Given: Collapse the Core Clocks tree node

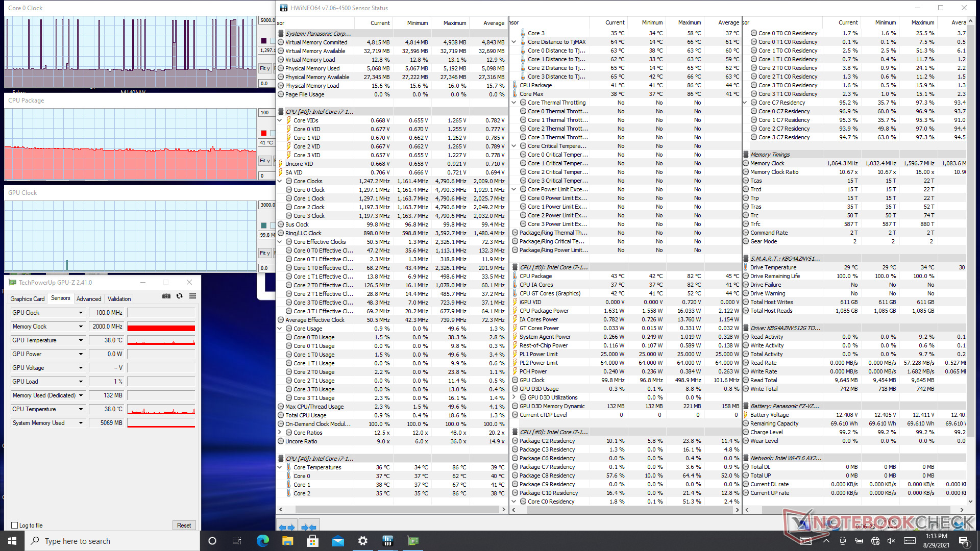Looking at the screenshot, I should tap(280, 181).
